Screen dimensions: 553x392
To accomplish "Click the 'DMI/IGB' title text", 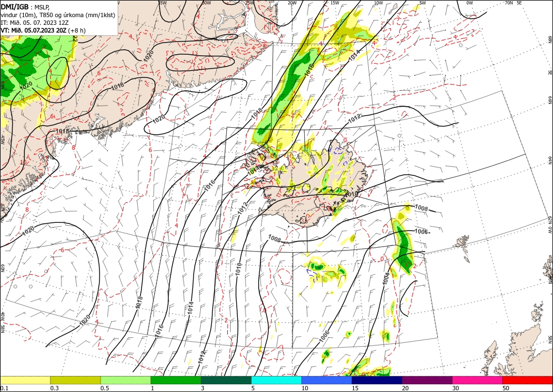I will [x=15, y=7].
